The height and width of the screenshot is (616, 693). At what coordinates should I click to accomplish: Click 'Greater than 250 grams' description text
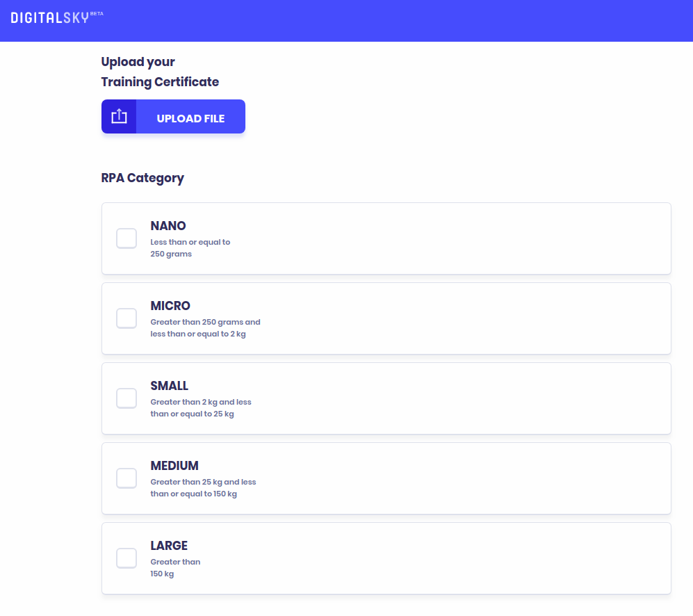pyautogui.click(x=205, y=328)
